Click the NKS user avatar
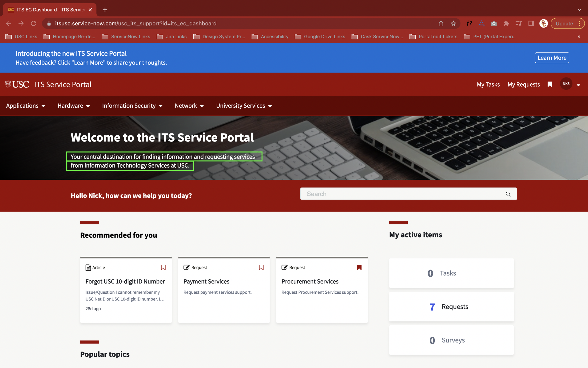This screenshot has width=588, height=368. pyautogui.click(x=566, y=84)
